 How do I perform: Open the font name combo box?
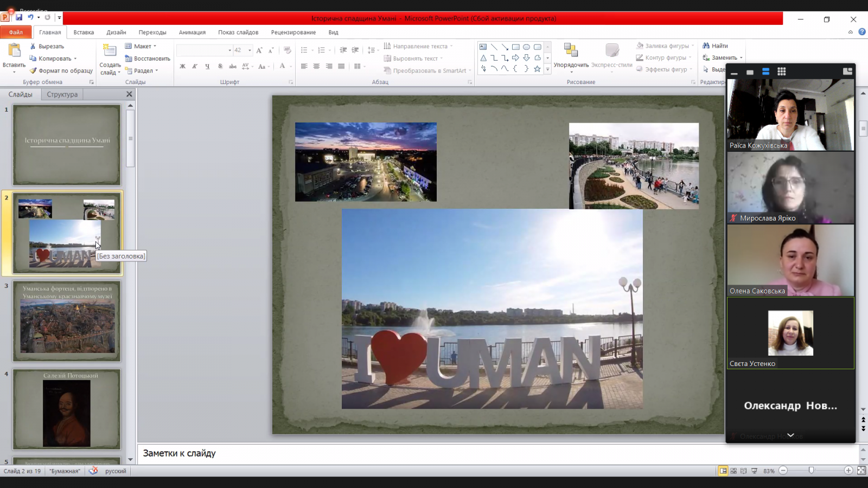(x=205, y=50)
